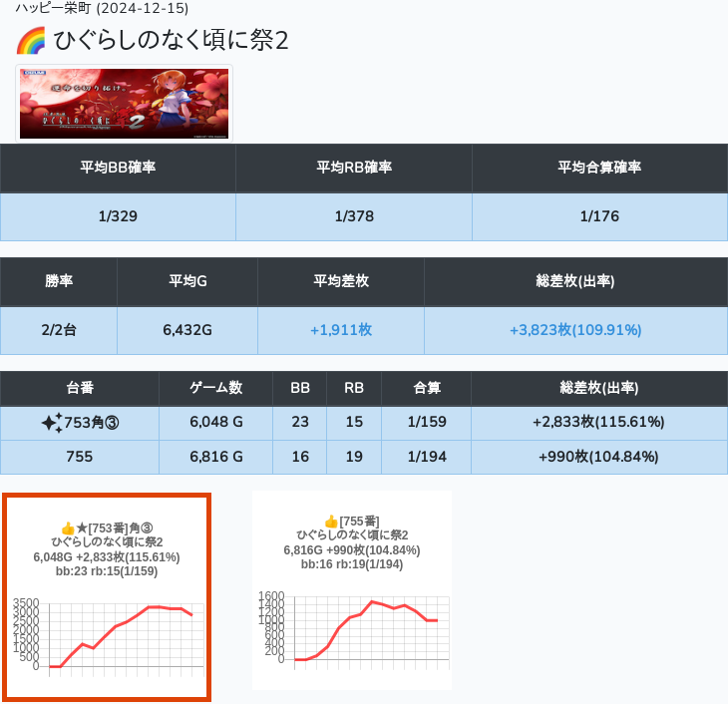Click the ひぐらしのなく頃に祭2 page title

(x=171, y=42)
